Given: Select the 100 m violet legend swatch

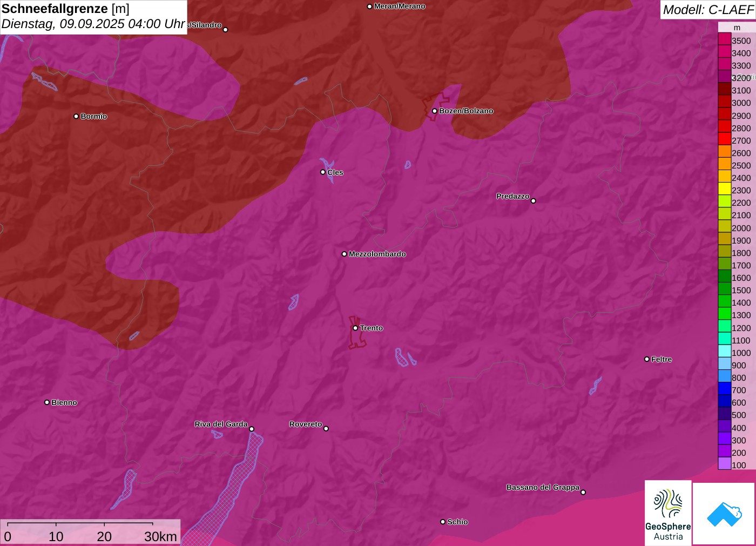Looking at the screenshot, I should (x=724, y=463).
